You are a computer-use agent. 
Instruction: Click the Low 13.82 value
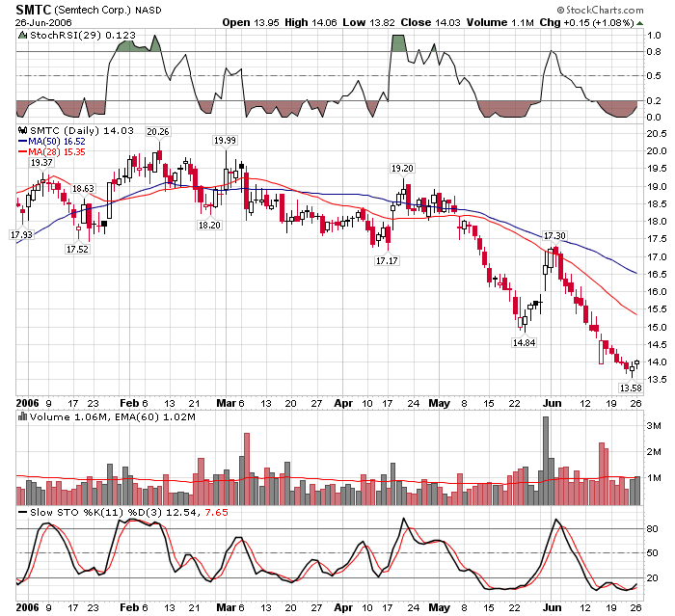[x=368, y=23]
